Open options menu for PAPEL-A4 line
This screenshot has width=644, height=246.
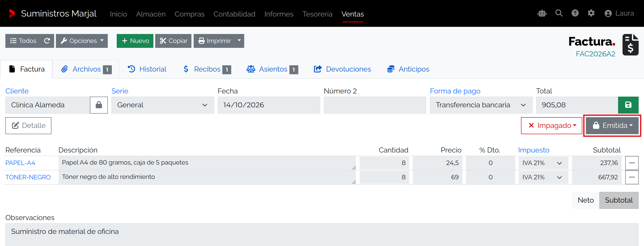[632, 163]
